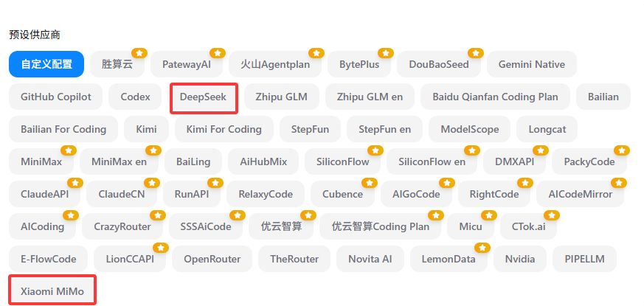Select AICodeMirror provider
Screen dimensions: 644x306
tap(580, 194)
